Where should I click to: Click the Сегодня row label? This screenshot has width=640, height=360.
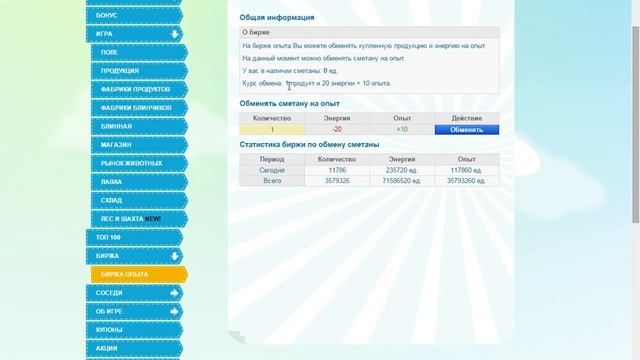(272, 170)
